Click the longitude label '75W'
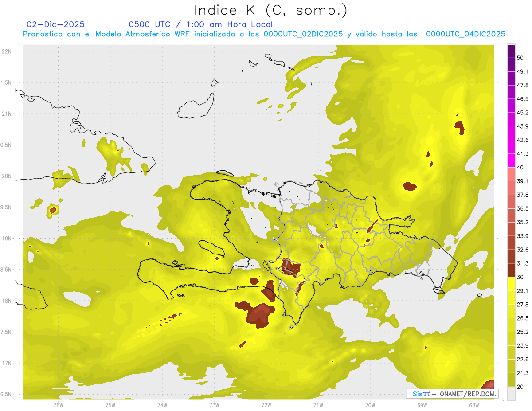This screenshot has width=532, height=411. (110, 405)
